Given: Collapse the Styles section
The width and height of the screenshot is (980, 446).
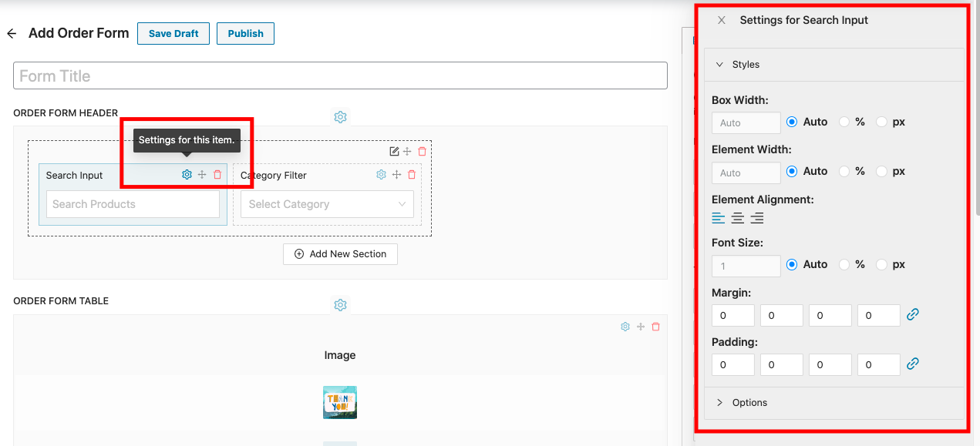Looking at the screenshot, I should coord(746,65).
